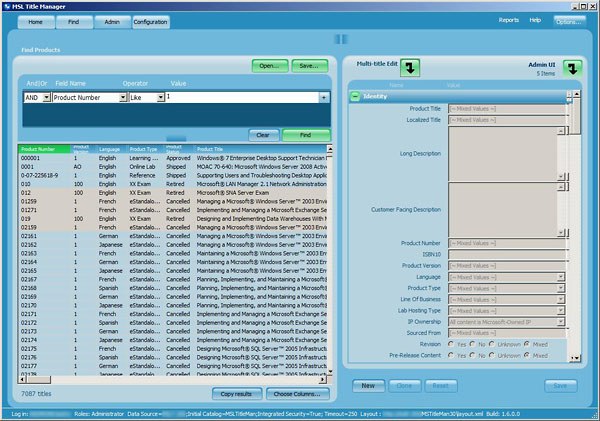Select Revision Yes radio button
Image resolution: width=600 pixels, height=421 pixels.
pos(451,344)
